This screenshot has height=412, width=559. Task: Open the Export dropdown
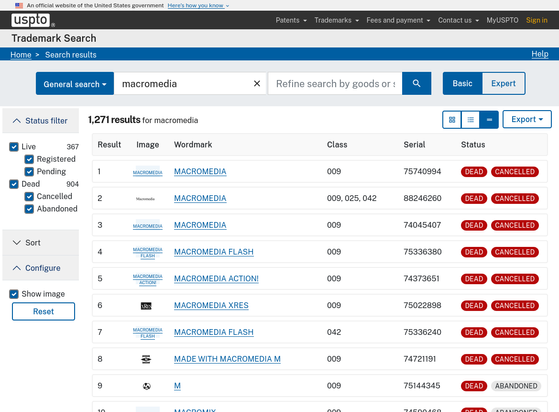click(527, 119)
